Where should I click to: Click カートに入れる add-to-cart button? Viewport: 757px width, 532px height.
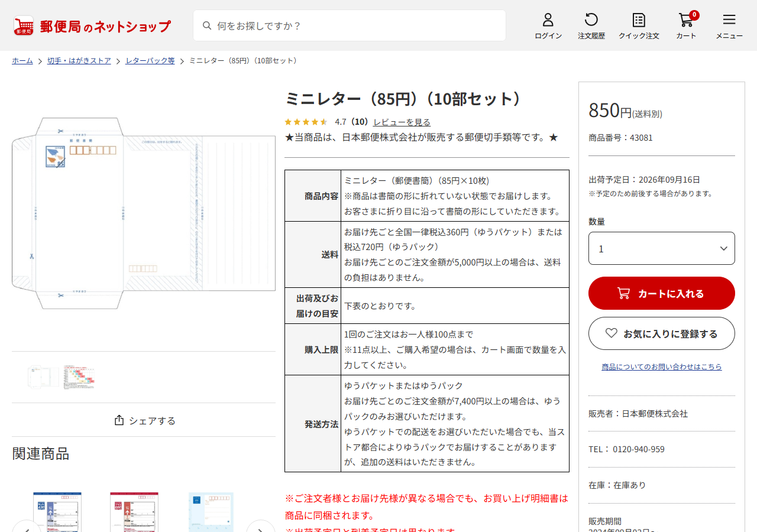[x=662, y=293]
